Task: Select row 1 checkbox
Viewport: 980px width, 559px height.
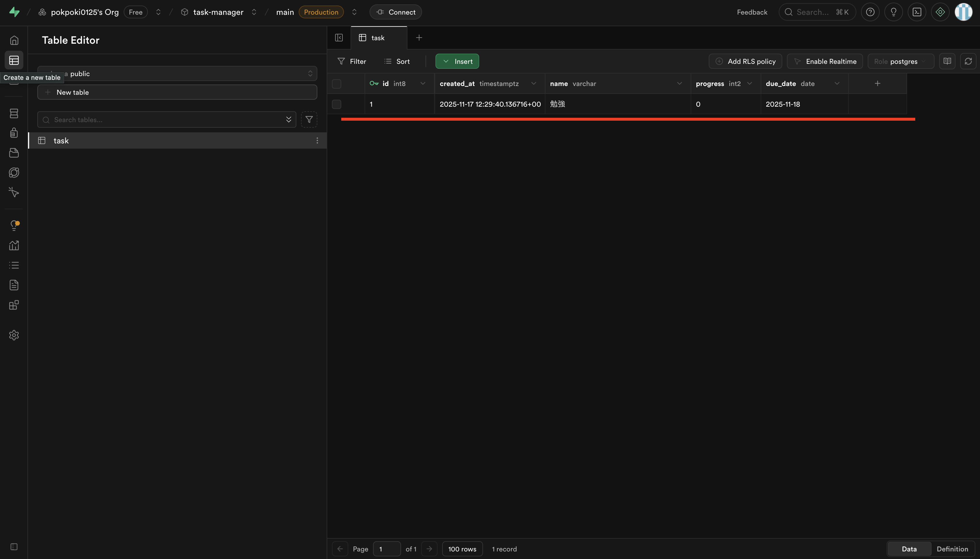Action: coord(337,104)
